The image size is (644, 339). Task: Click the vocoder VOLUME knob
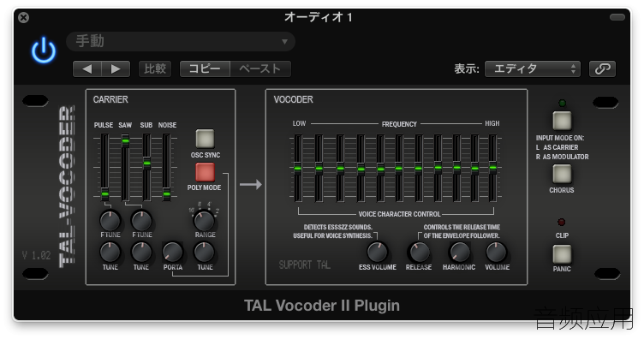click(496, 252)
